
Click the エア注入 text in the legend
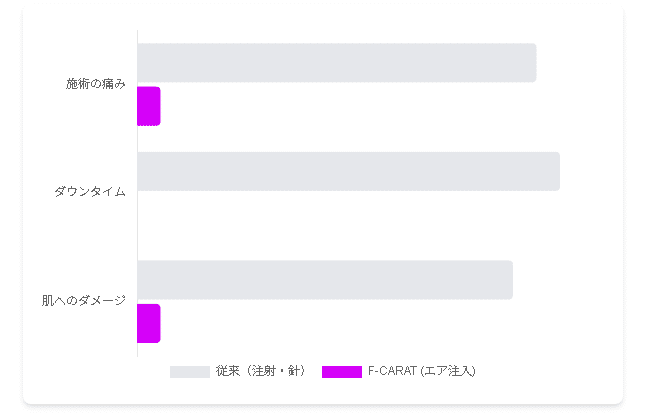click(448, 371)
